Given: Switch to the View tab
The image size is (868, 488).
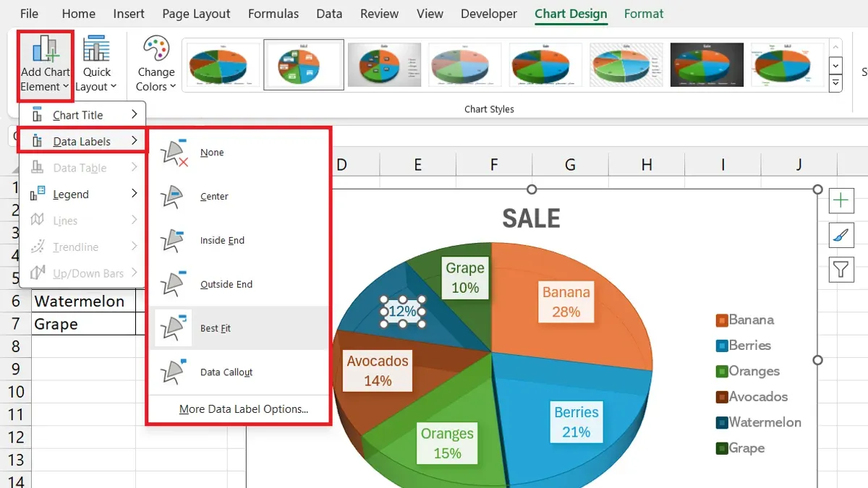Looking at the screenshot, I should tap(430, 14).
